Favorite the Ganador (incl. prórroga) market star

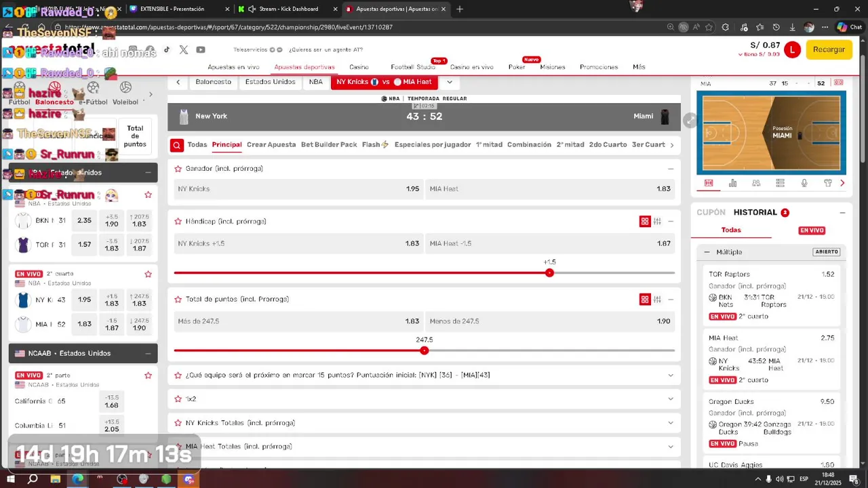pos(178,169)
